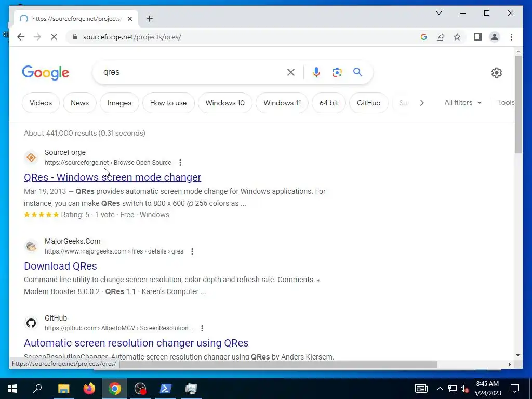Go to the Google logo homepage

click(x=46, y=73)
